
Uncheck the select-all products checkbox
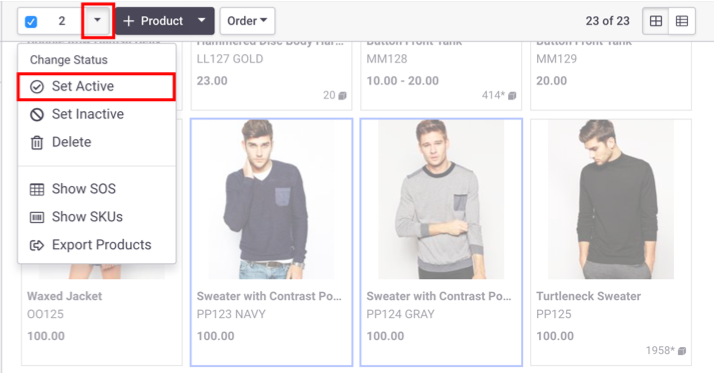(x=31, y=21)
